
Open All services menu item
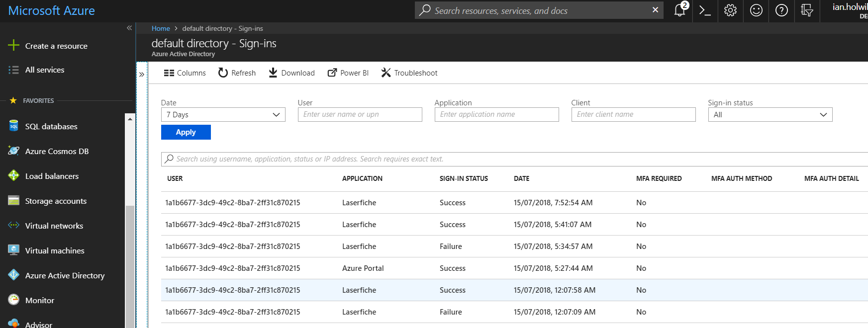point(45,70)
